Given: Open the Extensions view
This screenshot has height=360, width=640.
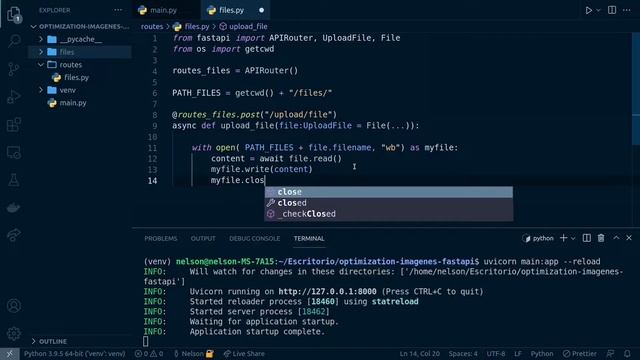Looking at the screenshot, I should click(14, 124).
